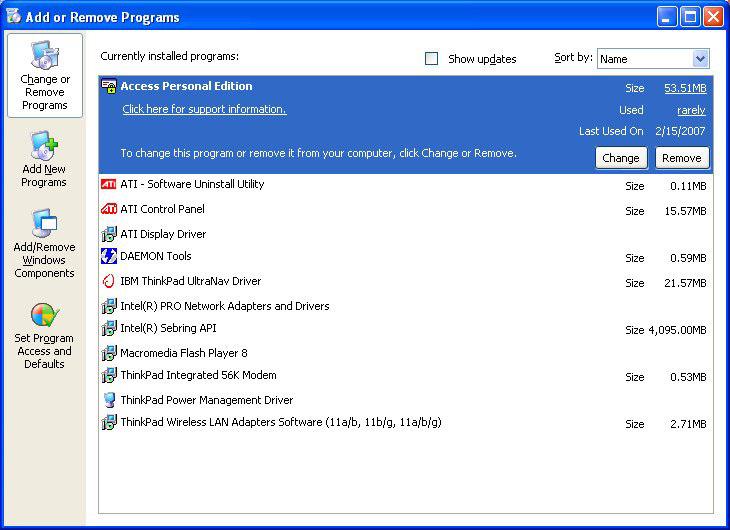Click the 21.57MB size value
The width and height of the screenshot is (730, 530).
coord(685,283)
